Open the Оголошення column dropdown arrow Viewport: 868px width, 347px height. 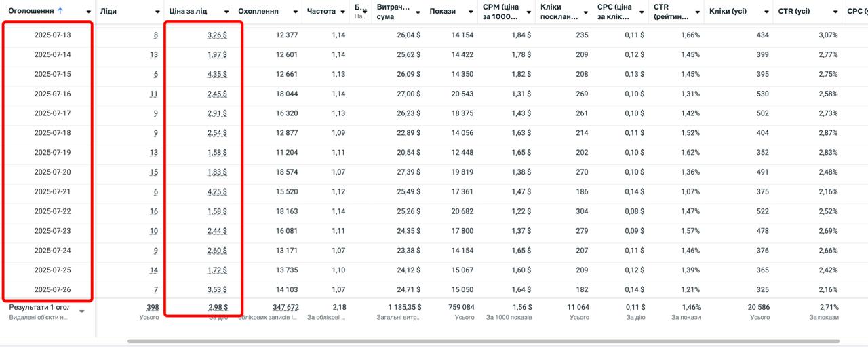[x=89, y=12]
